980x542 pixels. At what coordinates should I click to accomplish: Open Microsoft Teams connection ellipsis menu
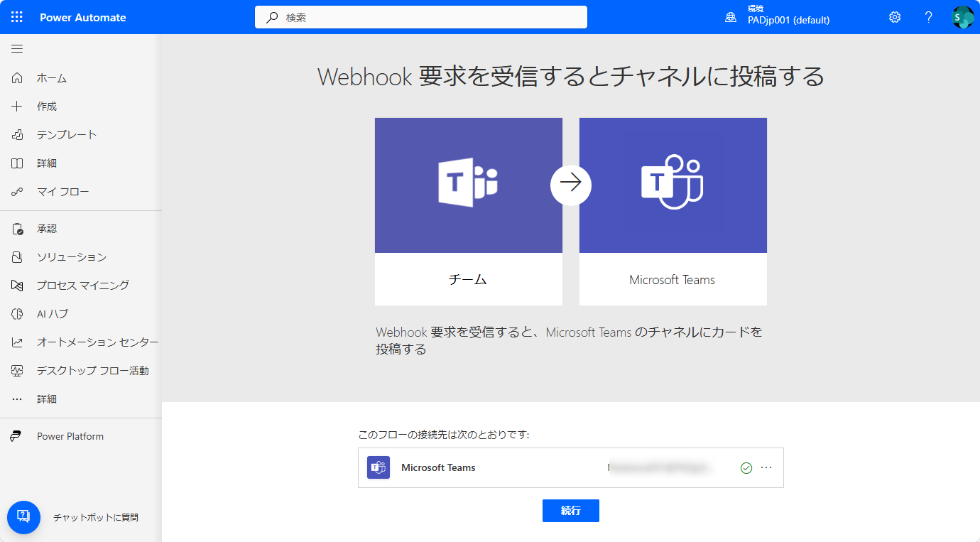tap(766, 467)
